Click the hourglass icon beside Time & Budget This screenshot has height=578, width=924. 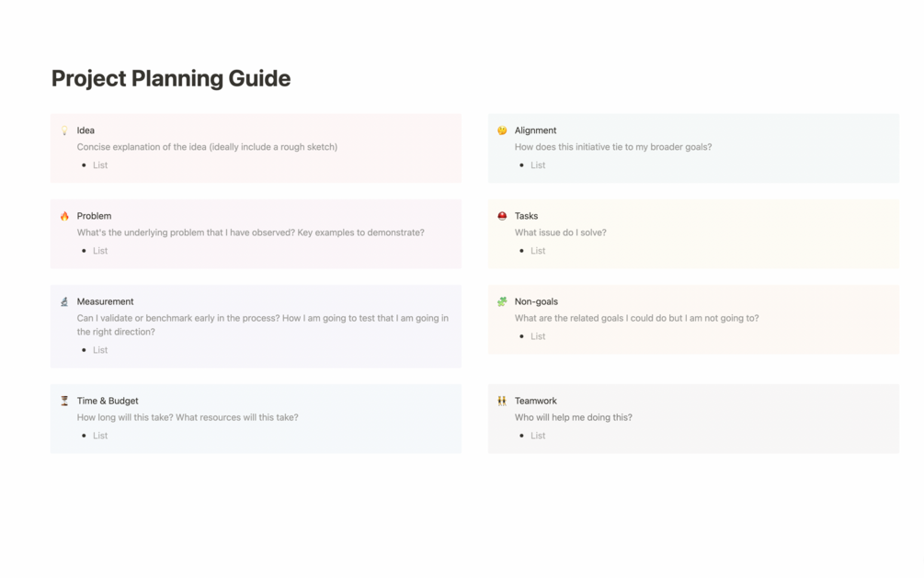pos(64,401)
